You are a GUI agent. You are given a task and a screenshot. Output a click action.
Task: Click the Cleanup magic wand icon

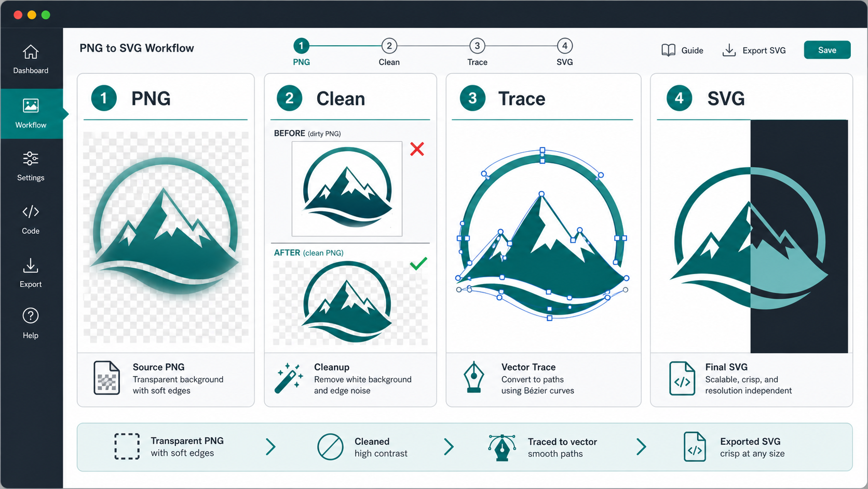[x=289, y=378]
